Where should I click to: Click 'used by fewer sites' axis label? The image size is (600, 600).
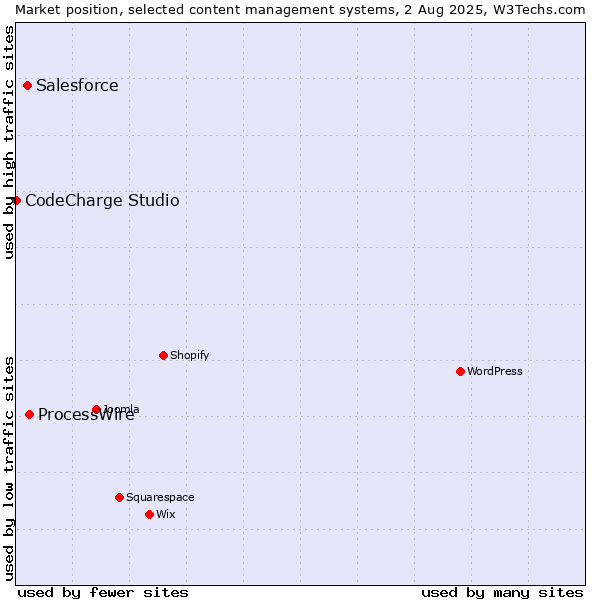103,593
